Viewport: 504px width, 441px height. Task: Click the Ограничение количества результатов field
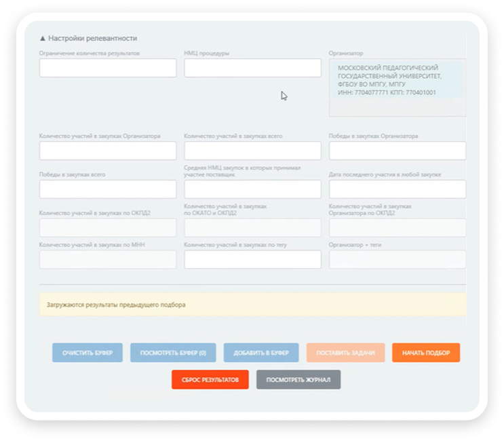tap(108, 68)
